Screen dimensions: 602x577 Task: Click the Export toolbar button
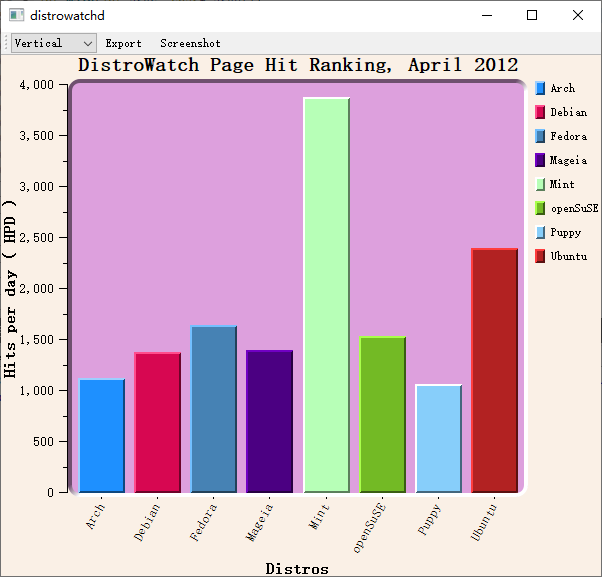click(123, 43)
